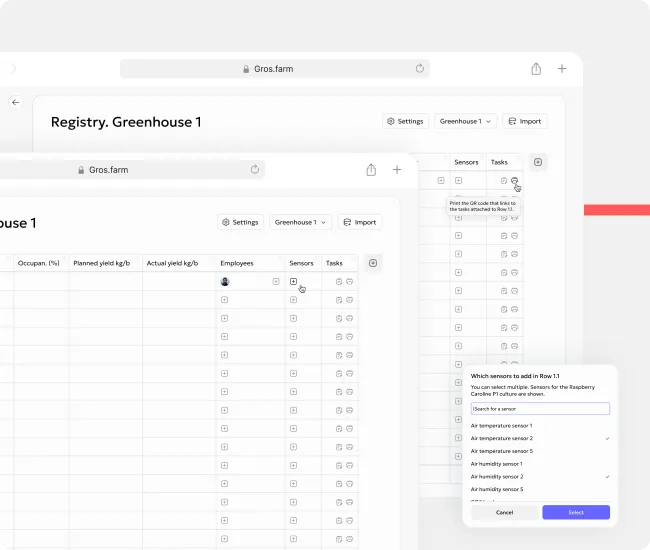Image resolution: width=650 pixels, height=550 pixels.
Task: Click the share icon in back browser toolbar
Action: pos(536,69)
